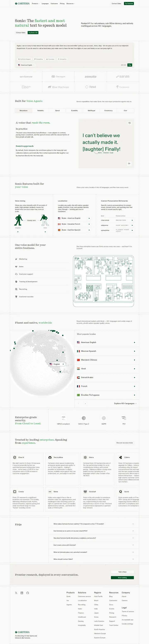
Task: Open the Trust Center footer link
Action: tap(114, 625)
